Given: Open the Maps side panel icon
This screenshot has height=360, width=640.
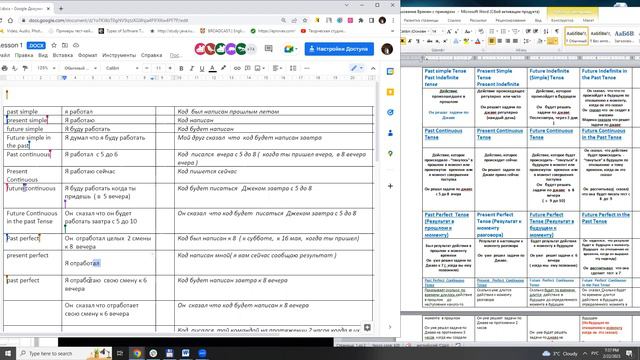Looking at the screenshot, I should click(390, 154).
